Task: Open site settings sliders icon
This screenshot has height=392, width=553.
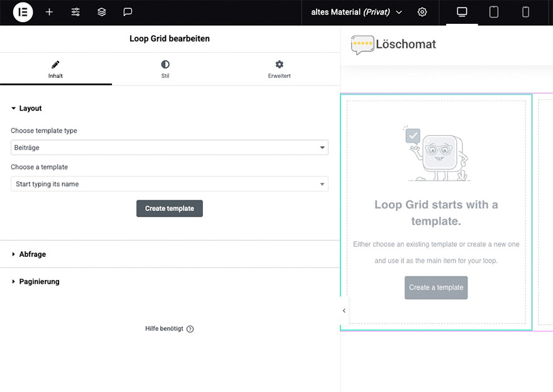Action: point(75,12)
